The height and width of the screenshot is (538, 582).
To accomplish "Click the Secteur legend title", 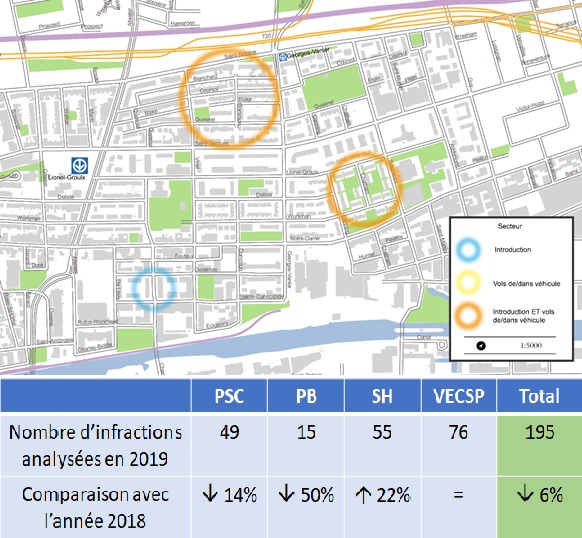I will point(510,226).
